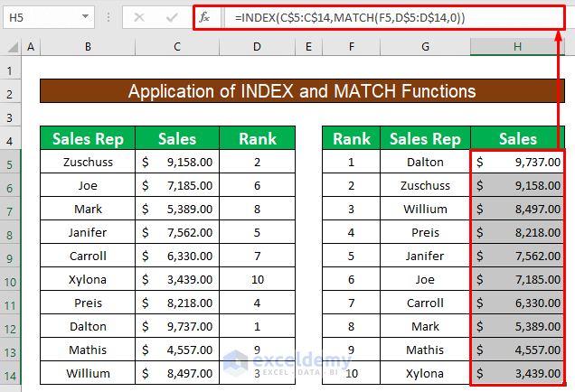Click cell G8 containing Preis

tap(426, 232)
